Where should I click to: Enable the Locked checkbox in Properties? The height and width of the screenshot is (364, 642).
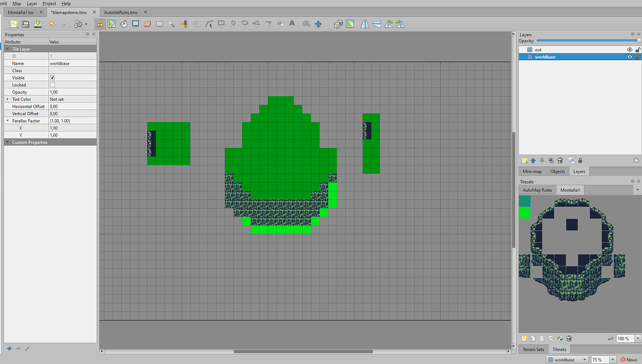click(53, 85)
